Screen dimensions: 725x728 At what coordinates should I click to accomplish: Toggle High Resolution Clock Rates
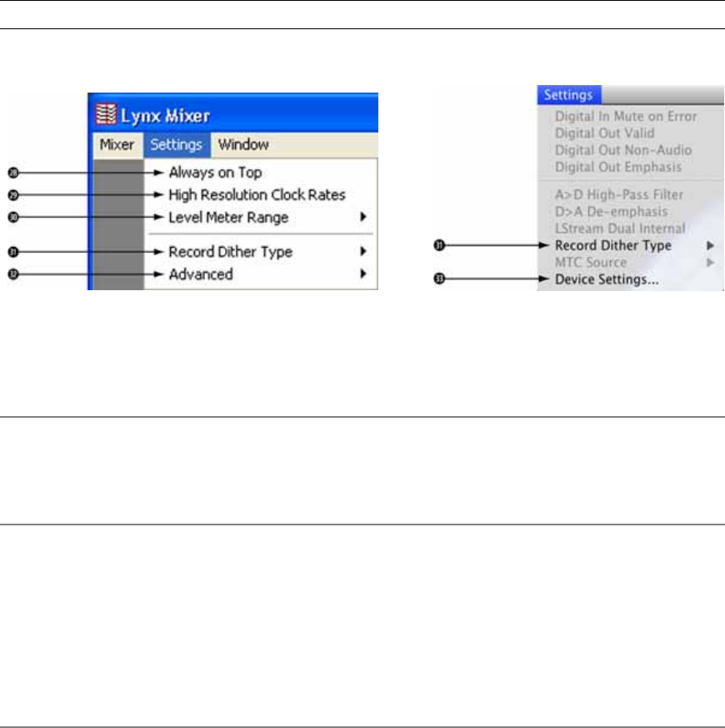(257, 194)
